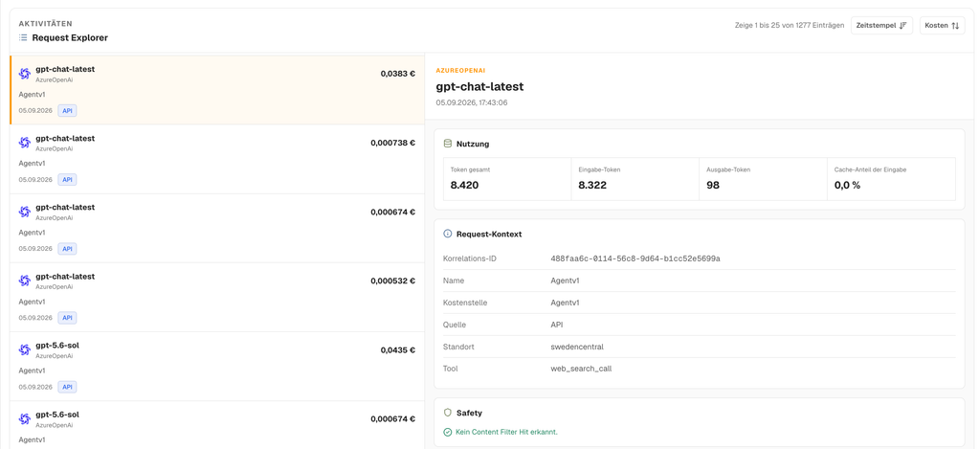This screenshot has width=980, height=449.
Task: Sort entries by Kosten
Action: pyautogui.click(x=942, y=26)
